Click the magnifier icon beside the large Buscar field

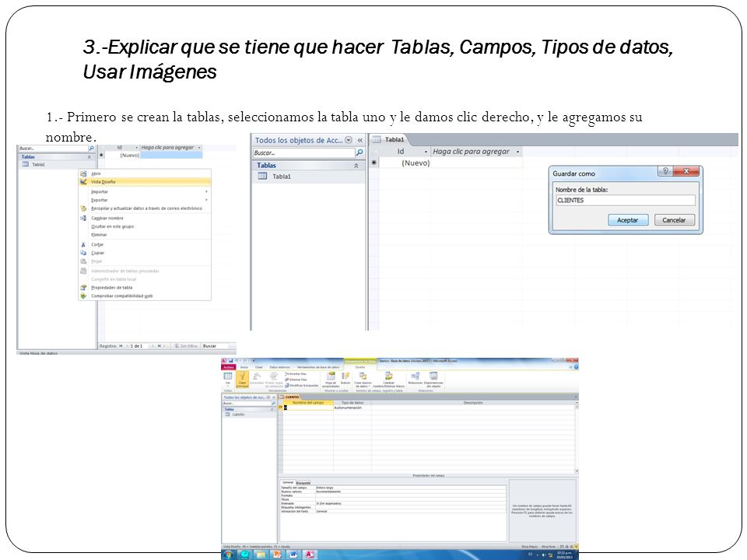point(359,153)
